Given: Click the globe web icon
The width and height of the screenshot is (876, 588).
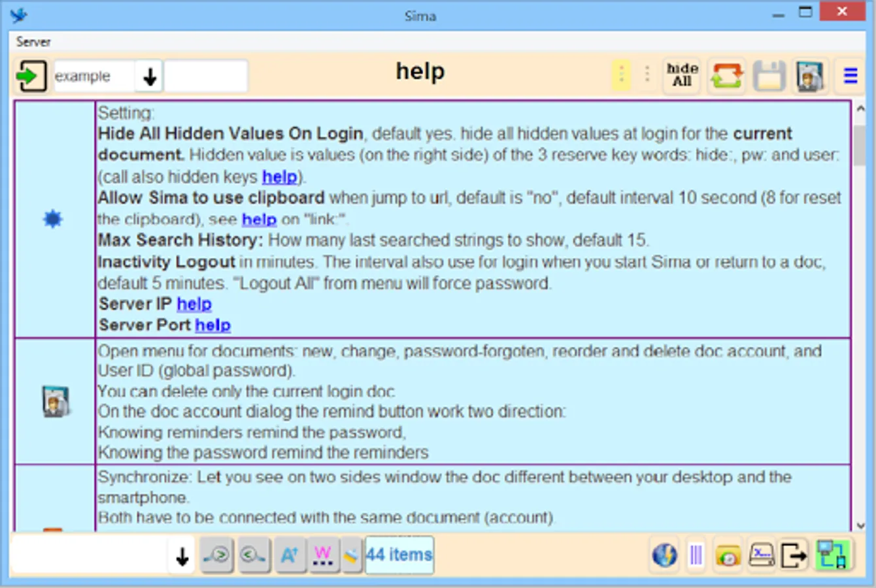Looking at the screenshot, I should [664, 555].
